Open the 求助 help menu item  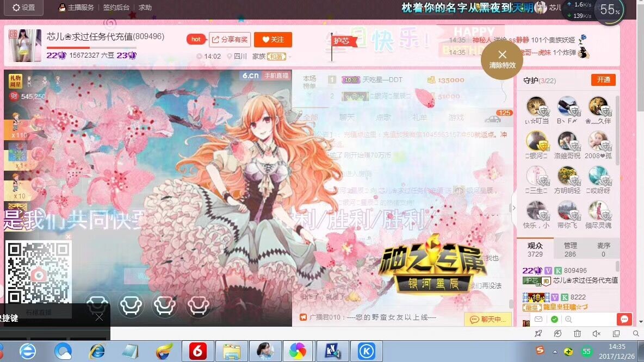(x=145, y=8)
